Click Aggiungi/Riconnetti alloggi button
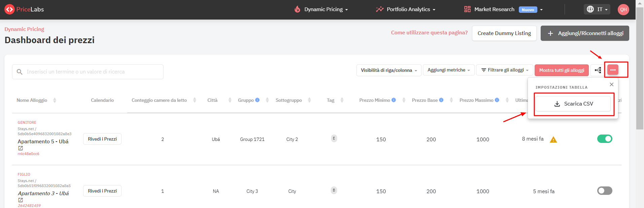Screen dimensions: 644x208 tap(585, 33)
